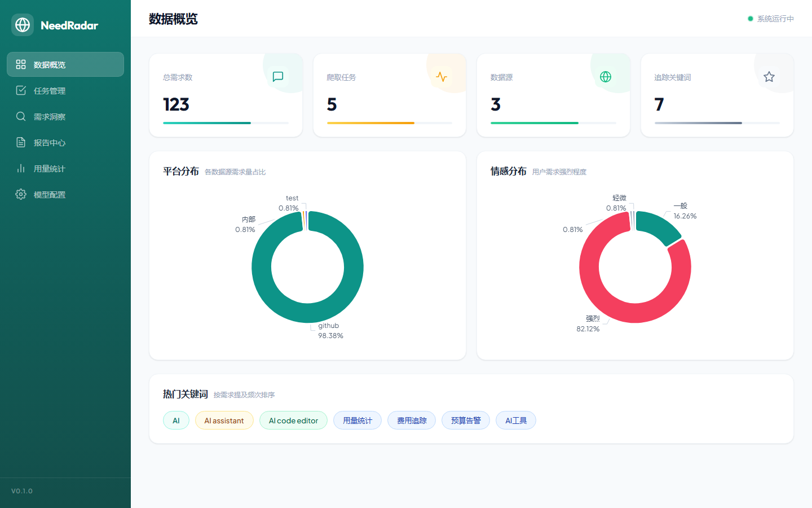Click the green progress bar under 数据源

click(535, 123)
